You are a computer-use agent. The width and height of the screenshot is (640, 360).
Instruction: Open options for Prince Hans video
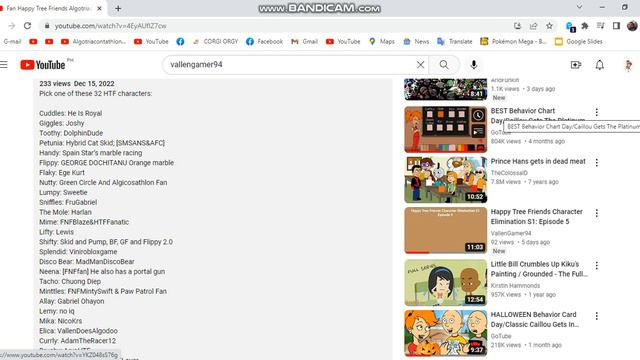pyautogui.click(x=597, y=162)
